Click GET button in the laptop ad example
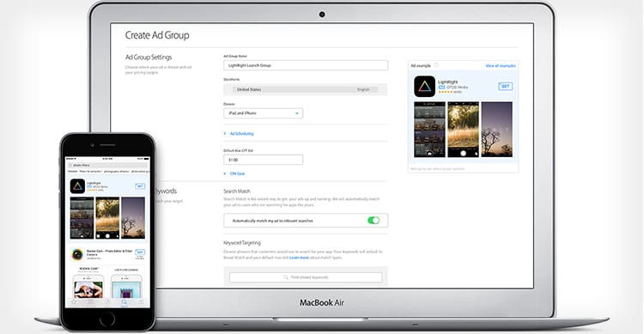The width and height of the screenshot is (644, 334). click(505, 86)
